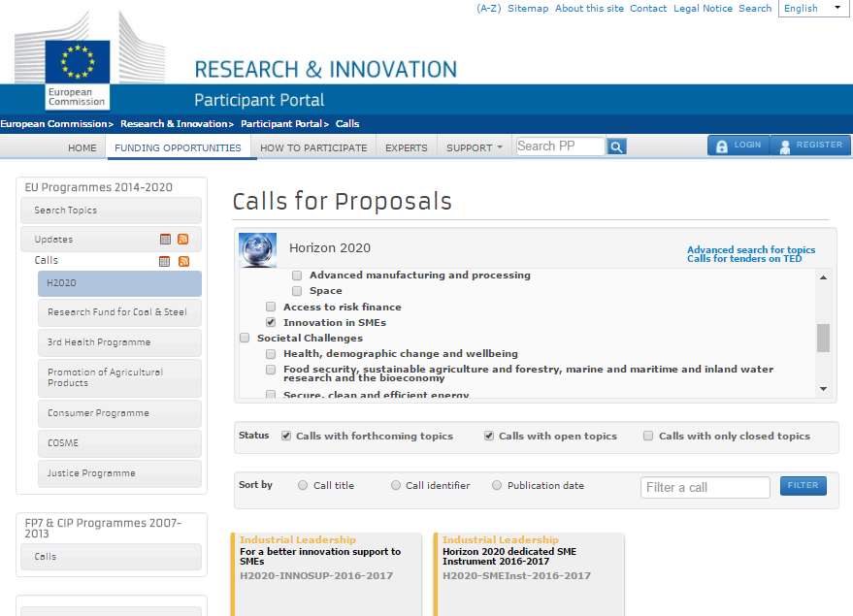Select COSME in sidebar
The height and width of the screenshot is (616, 853).
(x=119, y=443)
